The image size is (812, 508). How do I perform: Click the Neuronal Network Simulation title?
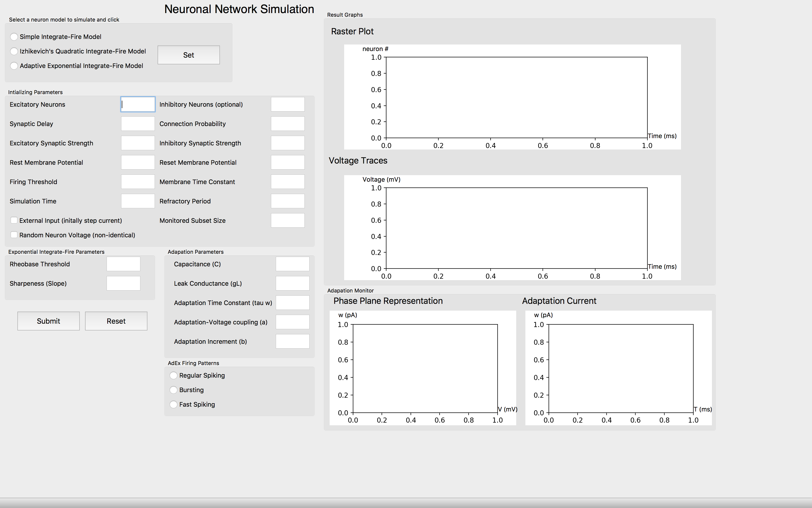(x=239, y=9)
